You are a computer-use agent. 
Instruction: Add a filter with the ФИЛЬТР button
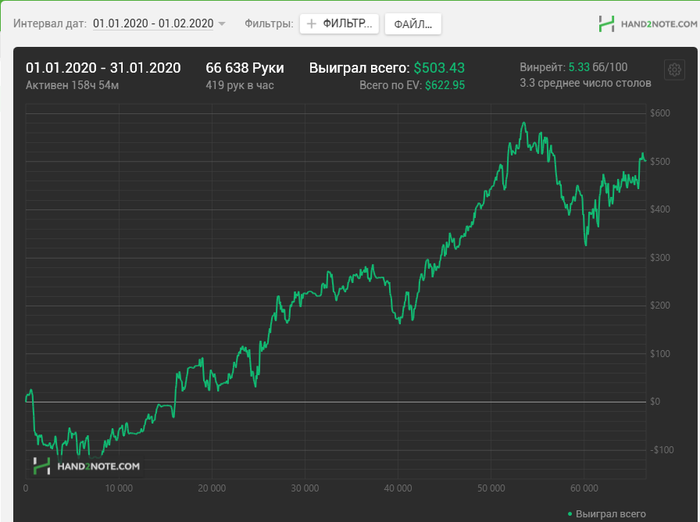click(339, 24)
